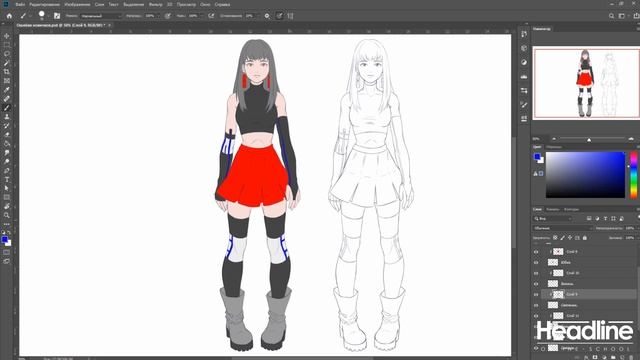Click inside the color picker gradient field
640x360 pixels.
coord(585,175)
